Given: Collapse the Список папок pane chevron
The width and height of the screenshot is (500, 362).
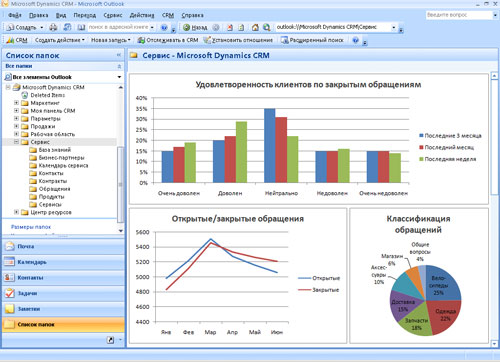Looking at the screenshot, I should [119, 55].
